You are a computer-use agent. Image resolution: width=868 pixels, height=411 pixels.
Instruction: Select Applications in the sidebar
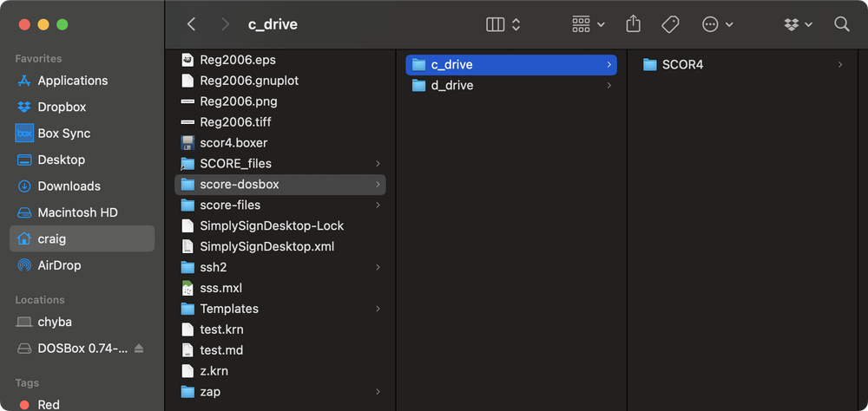tap(72, 81)
